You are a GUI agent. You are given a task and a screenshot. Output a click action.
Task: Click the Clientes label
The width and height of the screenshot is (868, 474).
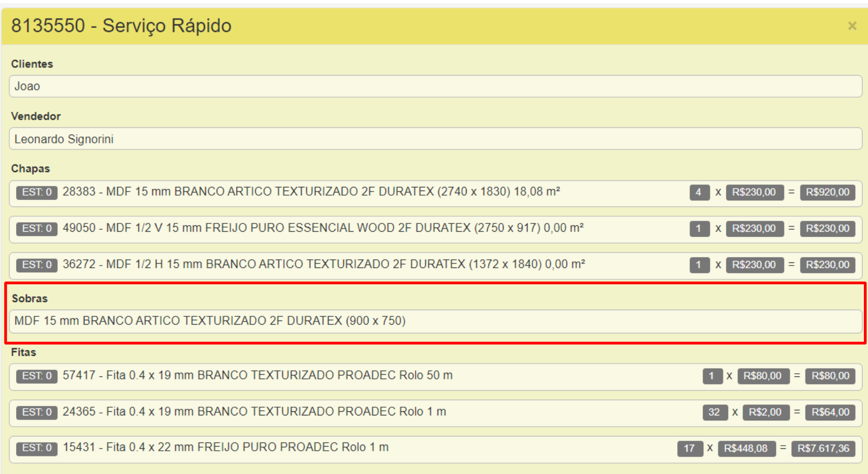coord(32,64)
